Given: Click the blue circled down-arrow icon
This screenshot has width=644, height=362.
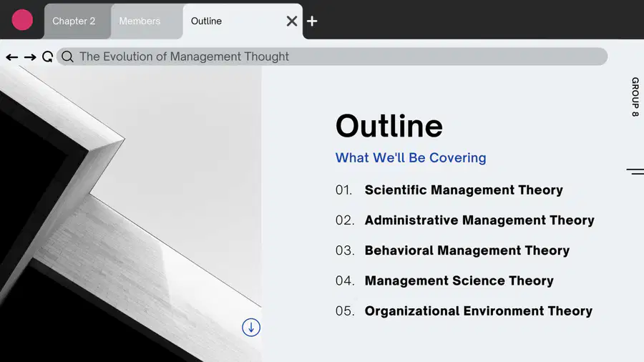Looking at the screenshot, I should click(x=251, y=328).
